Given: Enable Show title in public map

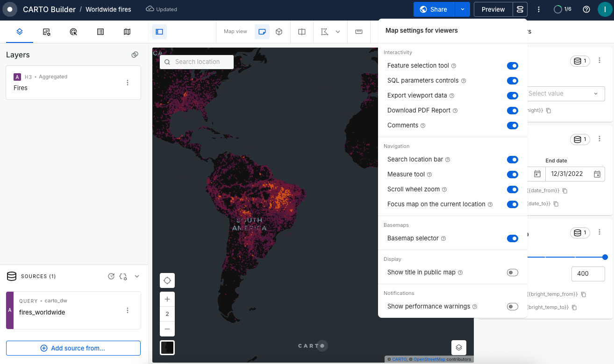Looking at the screenshot, I should [512, 273].
